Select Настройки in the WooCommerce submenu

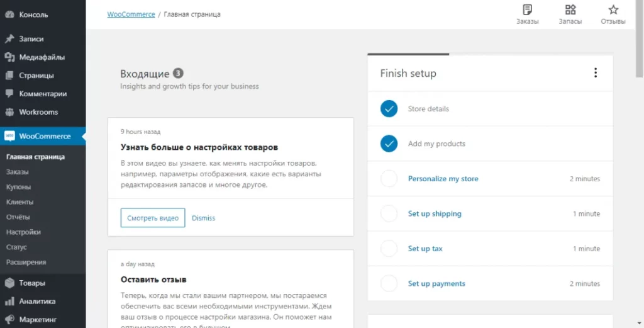coord(23,232)
